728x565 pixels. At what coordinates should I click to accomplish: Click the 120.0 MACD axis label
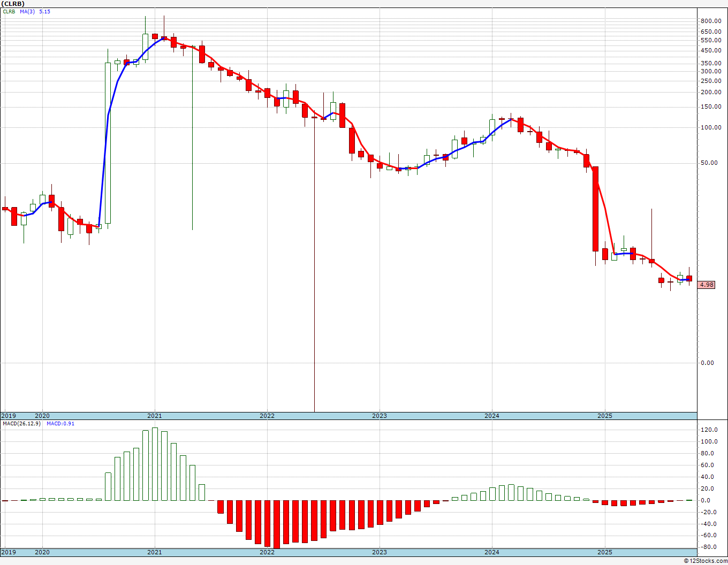(710, 430)
